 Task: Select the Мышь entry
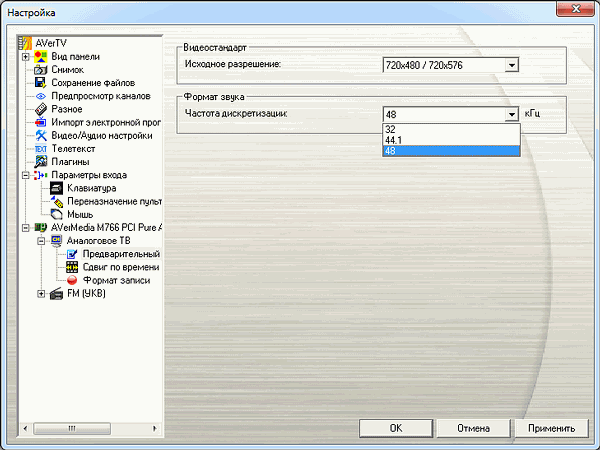[x=80, y=214]
